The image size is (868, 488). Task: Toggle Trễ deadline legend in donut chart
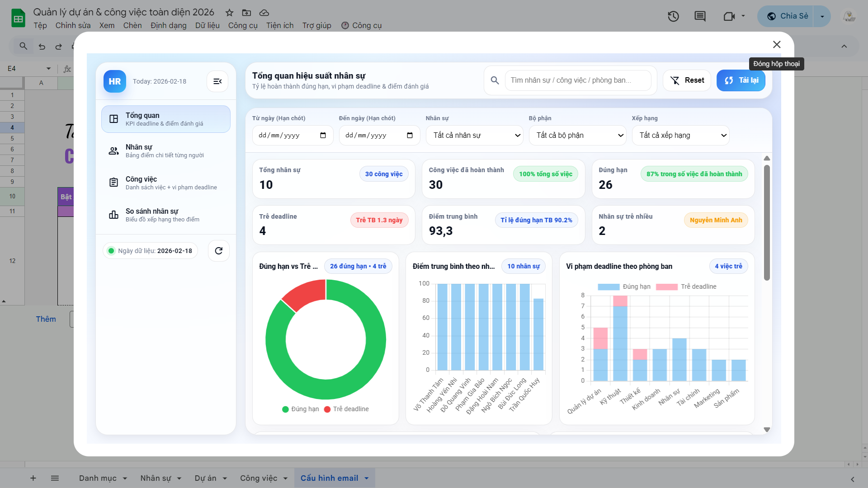[346, 409]
